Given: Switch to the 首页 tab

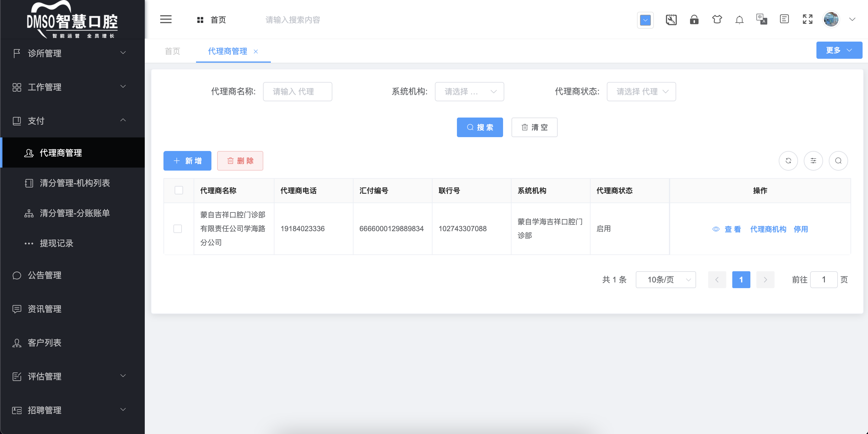Looking at the screenshot, I should (173, 51).
